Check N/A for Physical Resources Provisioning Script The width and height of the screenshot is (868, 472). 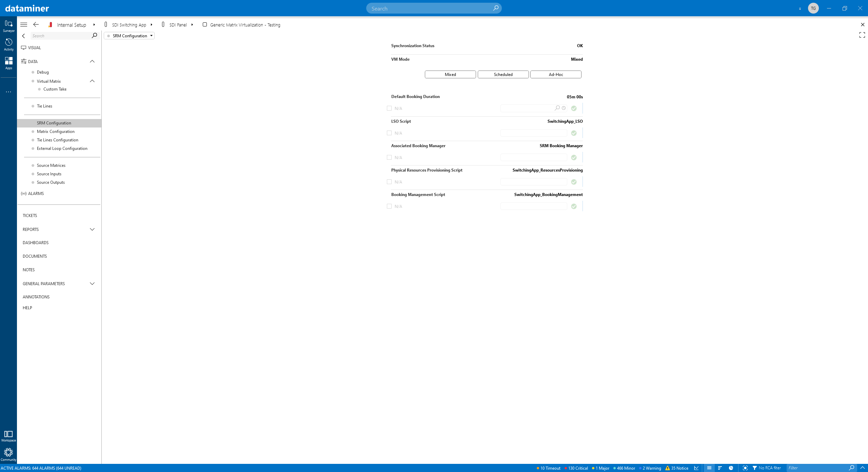tap(389, 182)
